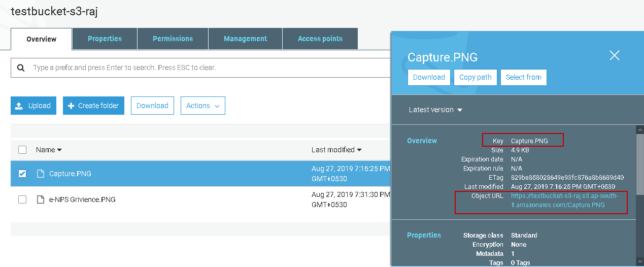Open the Properties tab
Image resolution: width=644 pixels, height=267 pixels.
point(105,39)
